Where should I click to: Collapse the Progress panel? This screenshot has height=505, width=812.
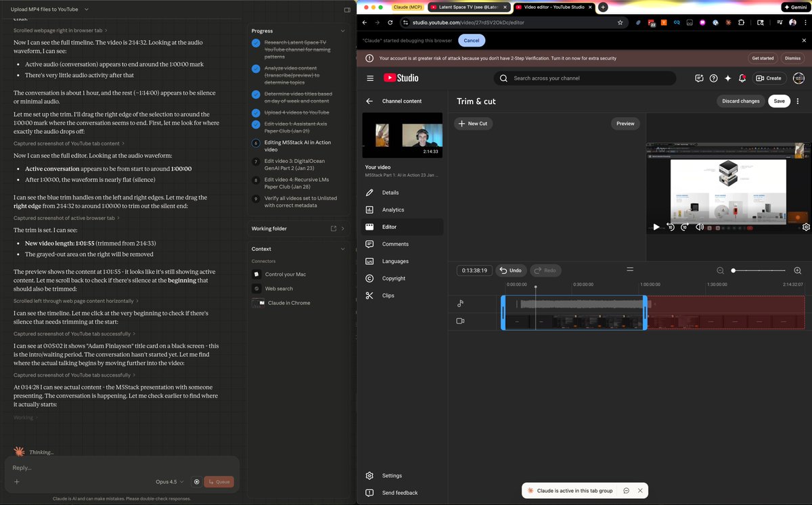(342, 31)
